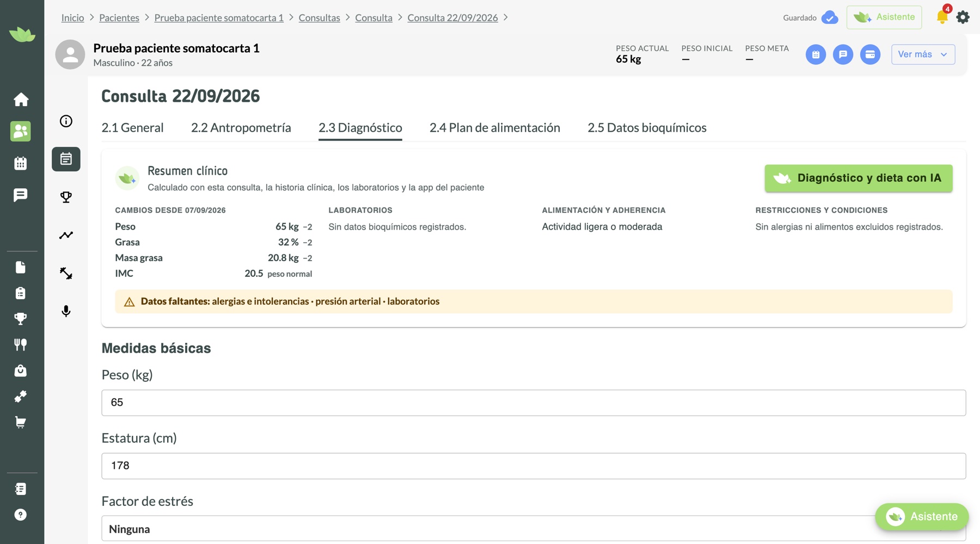Switch to the 2.2 Antropometría tab

[x=241, y=128]
